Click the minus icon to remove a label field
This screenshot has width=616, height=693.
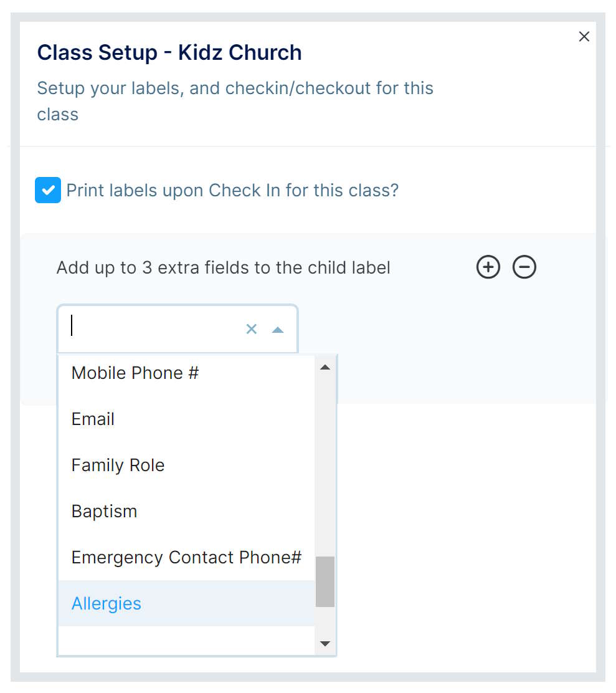click(x=524, y=267)
